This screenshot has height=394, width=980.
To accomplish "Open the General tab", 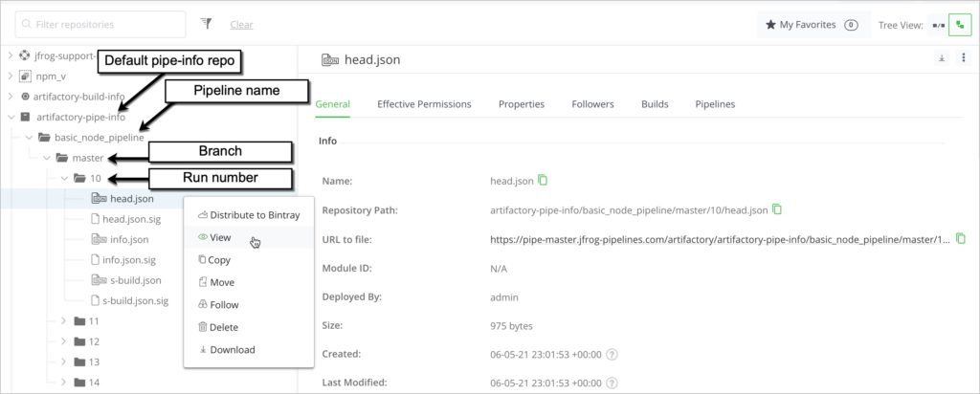I will point(332,104).
